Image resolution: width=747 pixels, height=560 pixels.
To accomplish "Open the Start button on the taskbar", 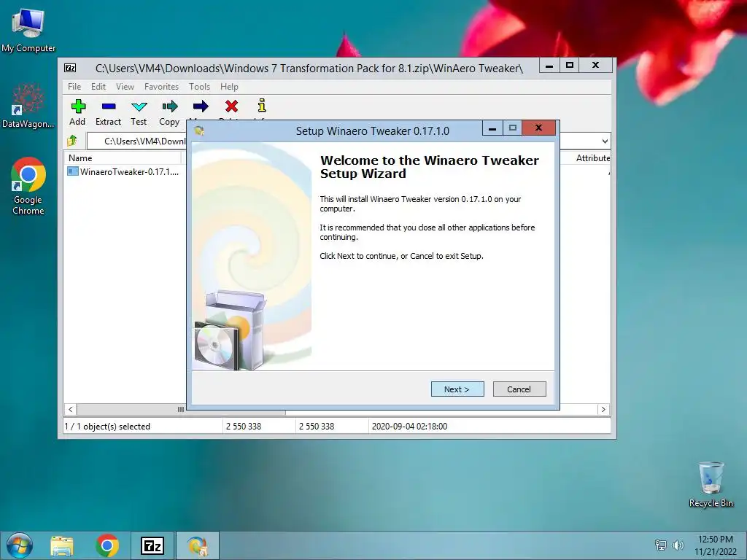I will point(20,545).
